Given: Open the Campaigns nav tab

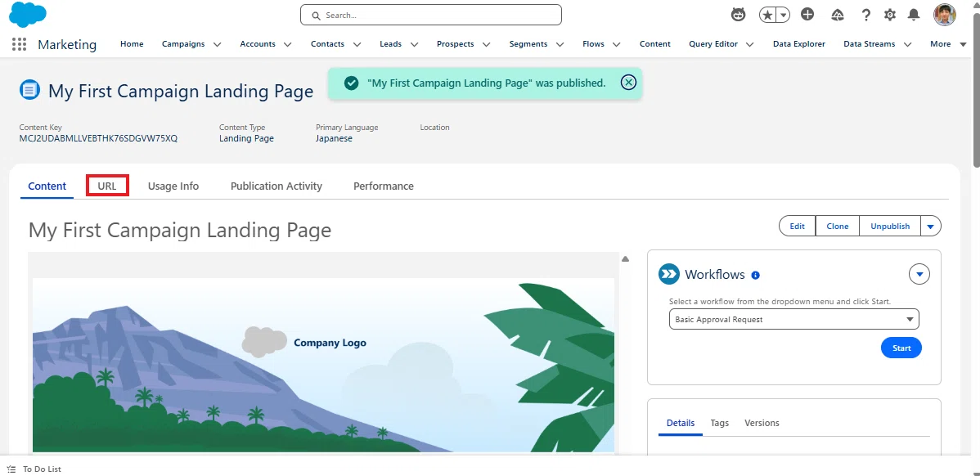Looking at the screenshot, I should [x=183, y=44].
